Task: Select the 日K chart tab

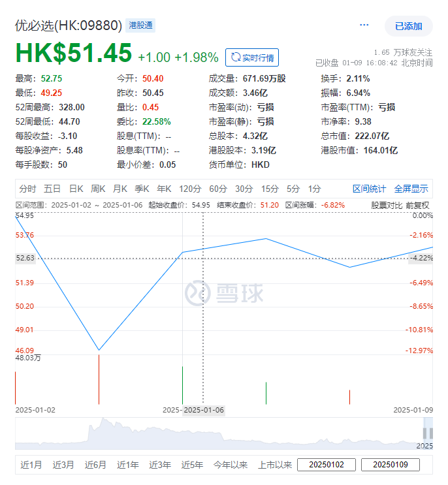Action: pyautogui.click(x=76, y=189)
